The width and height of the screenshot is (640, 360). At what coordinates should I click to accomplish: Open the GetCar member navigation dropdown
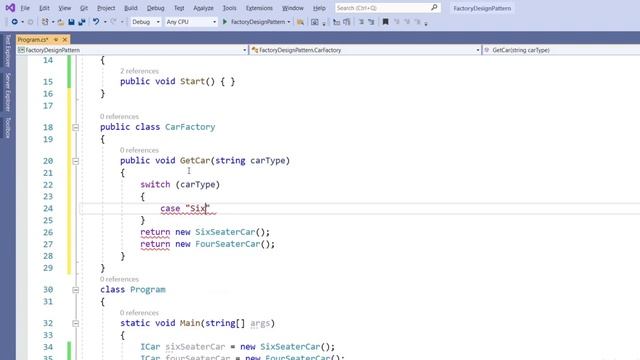561,50
